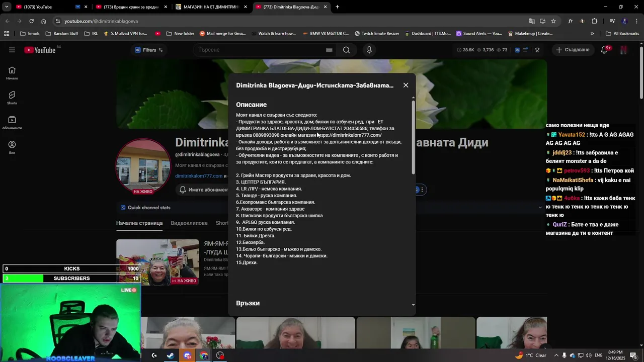Viewport: 644px width, 362px height.
Task: Click the Описание heading
Action: tap(251, 105)
